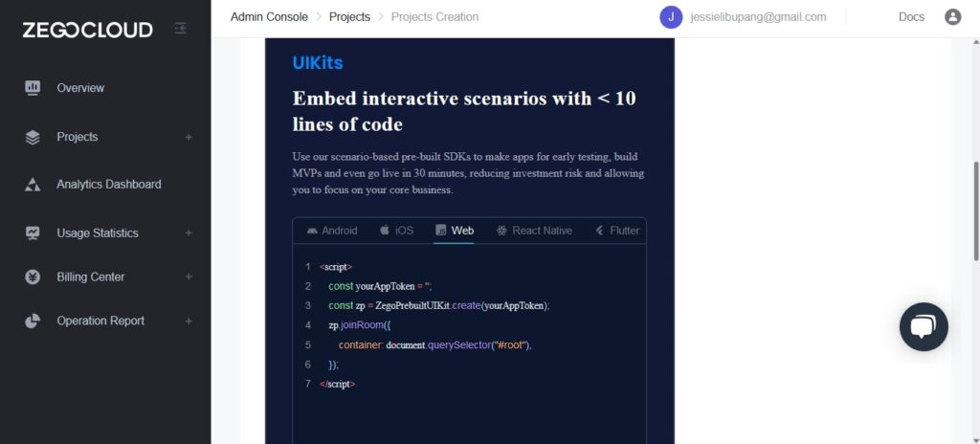Select the Flutter code tab
The height and width of the screenshot is (444, 980).
pyautogui.click(x=617, y=230)
